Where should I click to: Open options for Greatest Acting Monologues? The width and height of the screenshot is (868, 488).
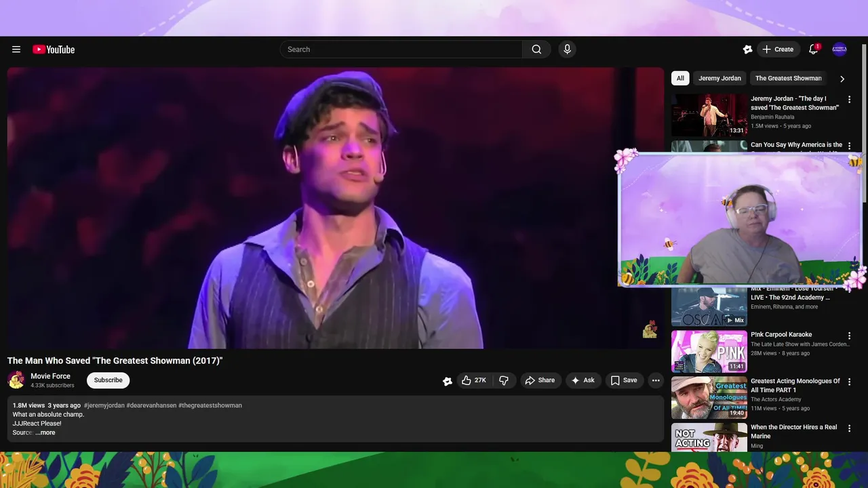coord(849,382)
